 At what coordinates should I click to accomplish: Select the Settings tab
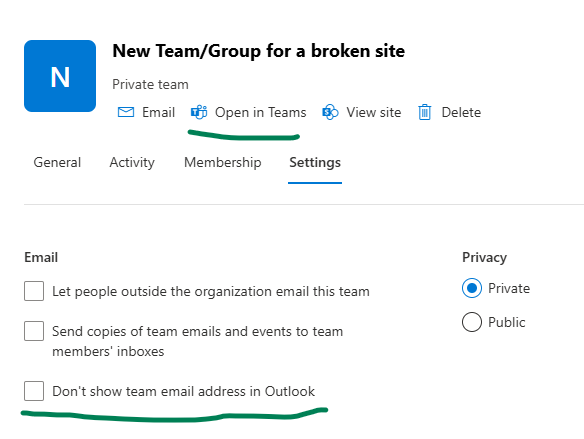tap(315, 163)
